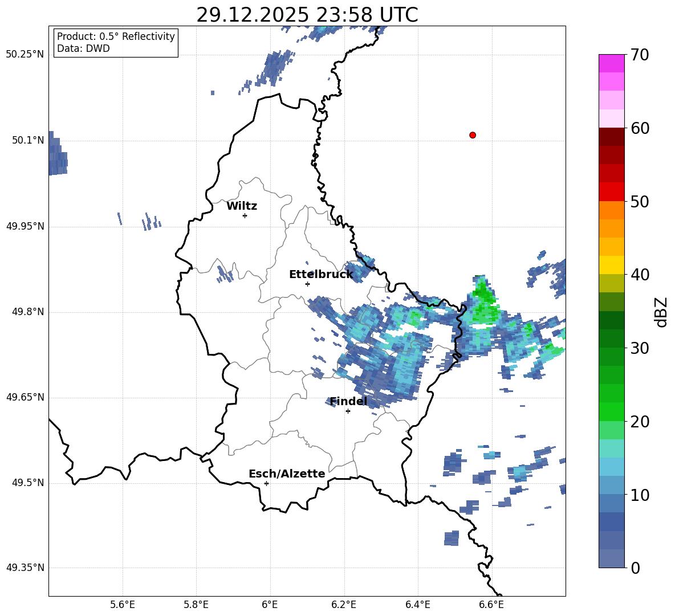The width and height of the screenshot is (675, 616).
Task: Click the 6.6°E longitude label
Action: click(x=491, y=605)
